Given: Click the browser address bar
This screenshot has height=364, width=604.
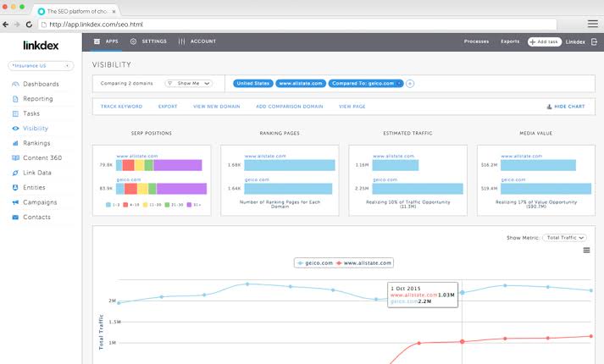Looking at the screenshot, I should [297, 25].
